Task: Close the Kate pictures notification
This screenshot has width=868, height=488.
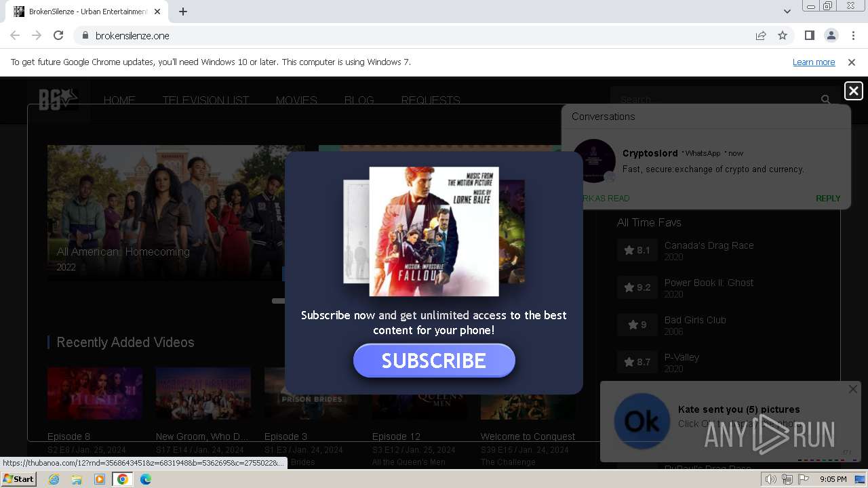Action: 852,389
